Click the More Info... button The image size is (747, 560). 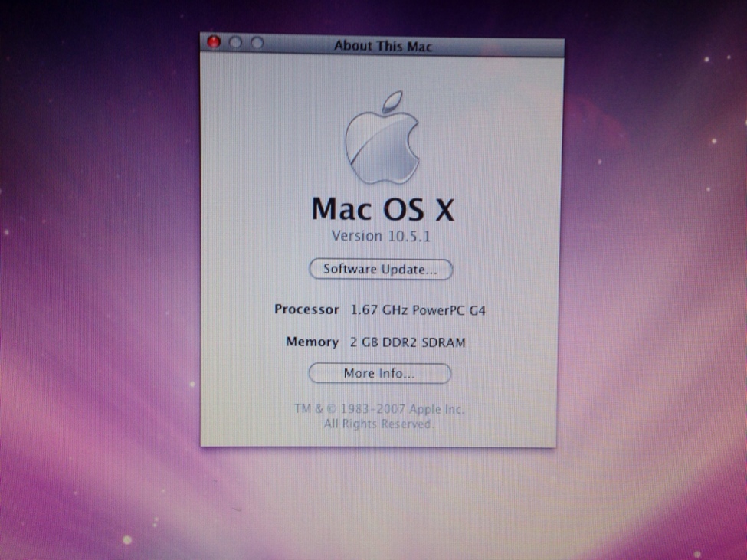pos(380,373)
